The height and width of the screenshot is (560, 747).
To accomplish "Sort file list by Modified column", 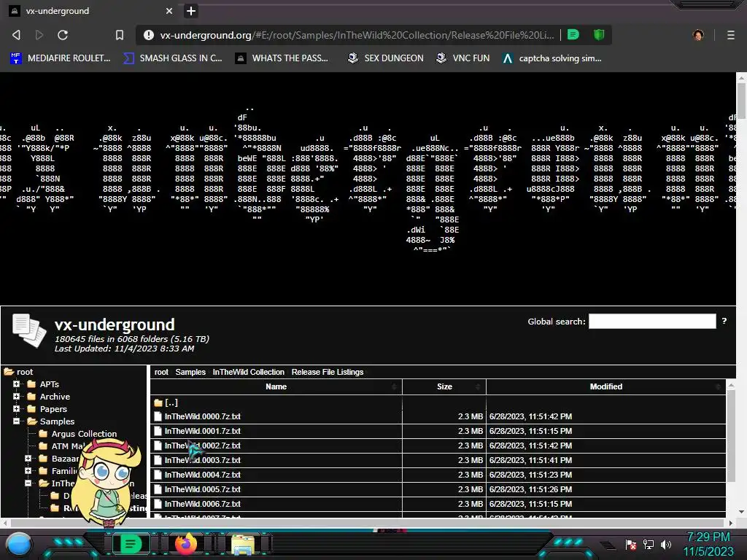I will 606,386.
